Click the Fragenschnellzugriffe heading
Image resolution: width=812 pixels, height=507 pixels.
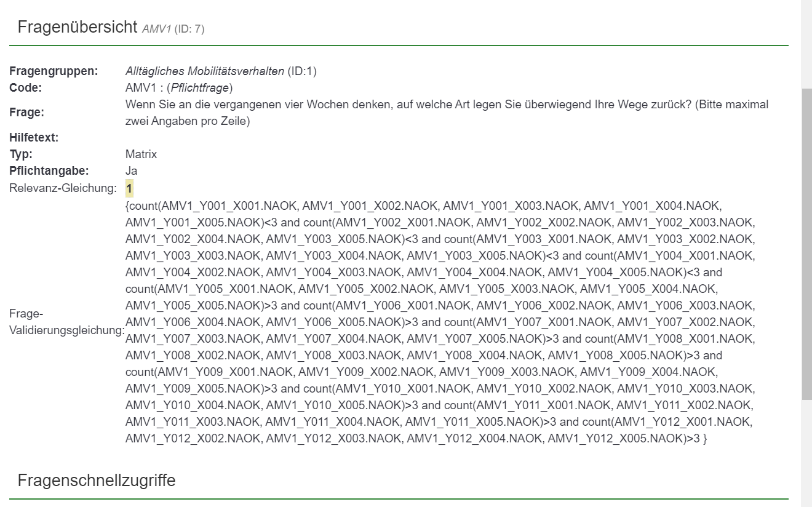pyautogui.click(x=97, y=481)
